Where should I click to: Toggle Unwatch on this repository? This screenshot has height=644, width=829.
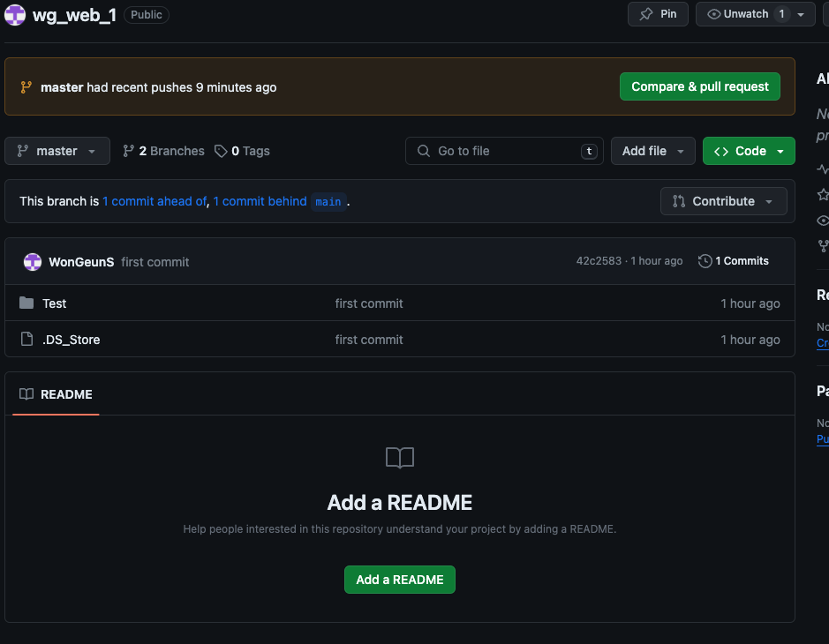[x=745, y=14]
